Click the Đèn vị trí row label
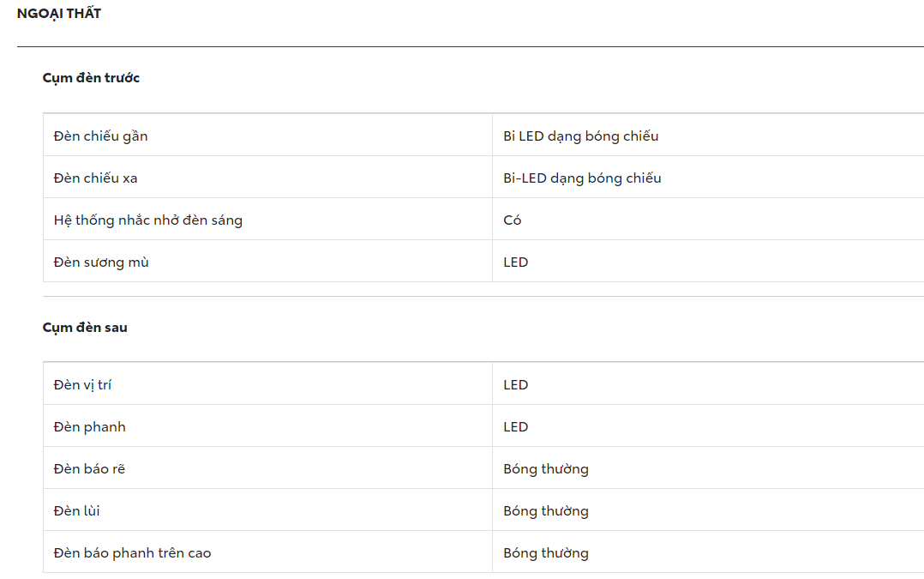This screenshot has height=579, width=924. (82, 385)
